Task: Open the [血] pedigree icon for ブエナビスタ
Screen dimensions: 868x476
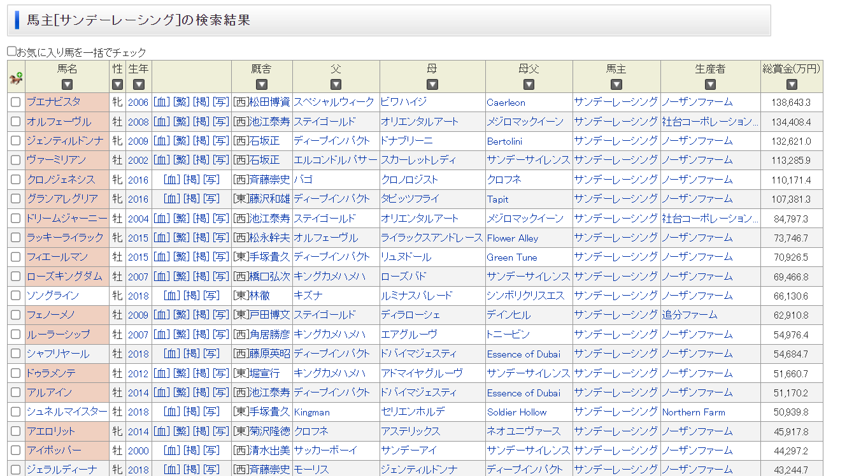Action: pos(161,102)
